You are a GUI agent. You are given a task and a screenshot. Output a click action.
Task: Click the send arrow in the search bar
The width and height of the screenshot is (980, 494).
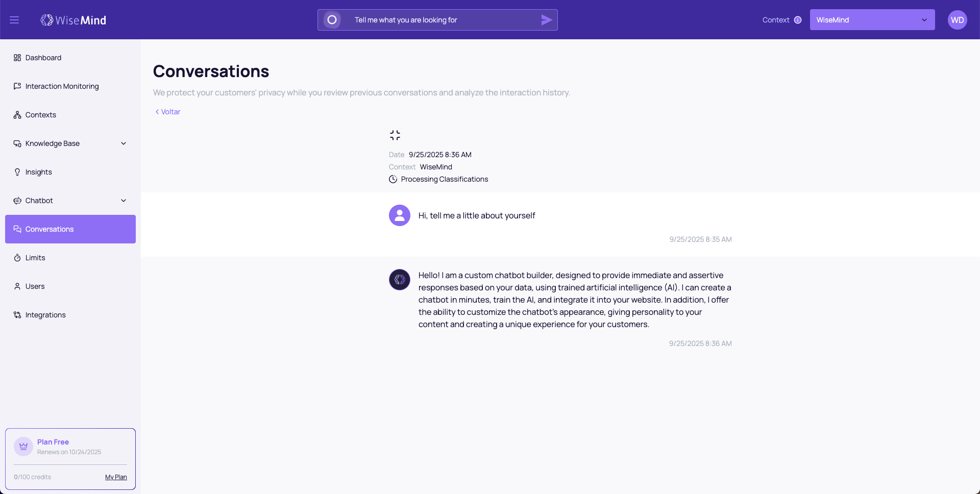coord(546,20)
